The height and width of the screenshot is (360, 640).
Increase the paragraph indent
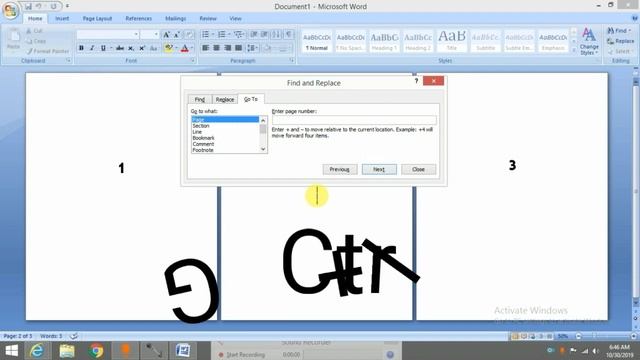(x=264, y=35)
